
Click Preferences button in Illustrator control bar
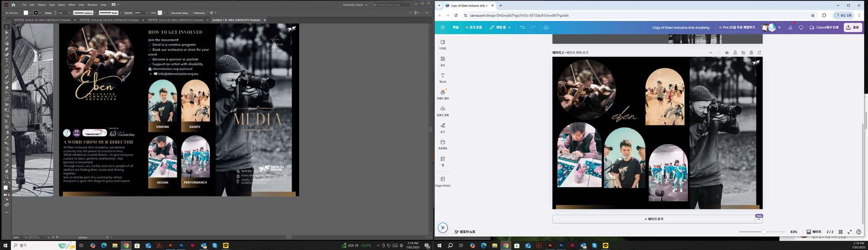tap(199, 13)
